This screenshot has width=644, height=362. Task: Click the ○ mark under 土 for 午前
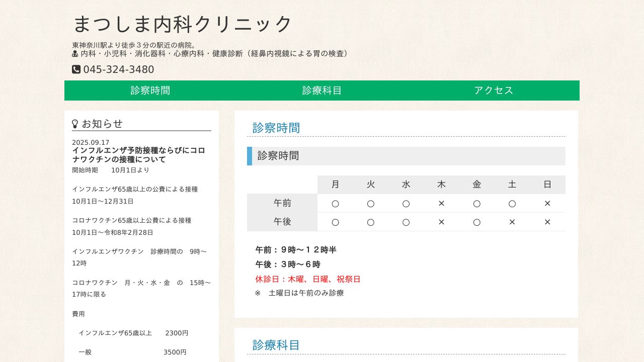point(512,203)
